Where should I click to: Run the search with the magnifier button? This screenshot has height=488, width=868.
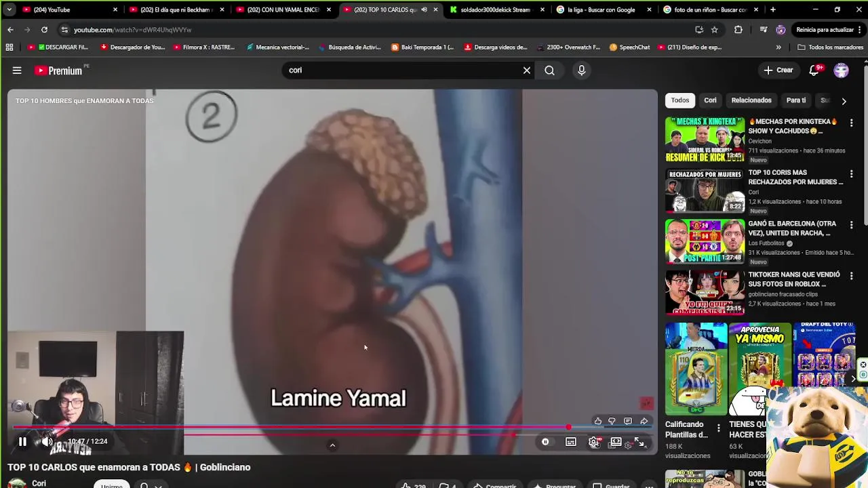(x=549, y=70)
